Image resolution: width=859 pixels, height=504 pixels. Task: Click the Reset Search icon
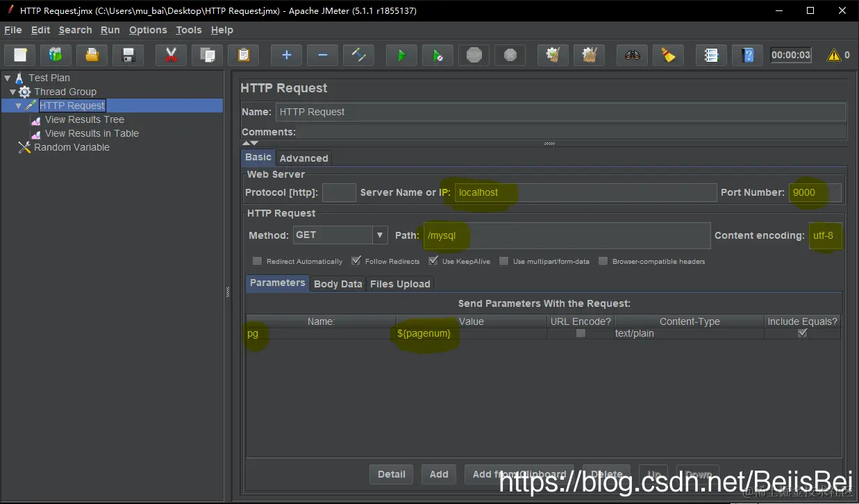[x=668, y=55]
